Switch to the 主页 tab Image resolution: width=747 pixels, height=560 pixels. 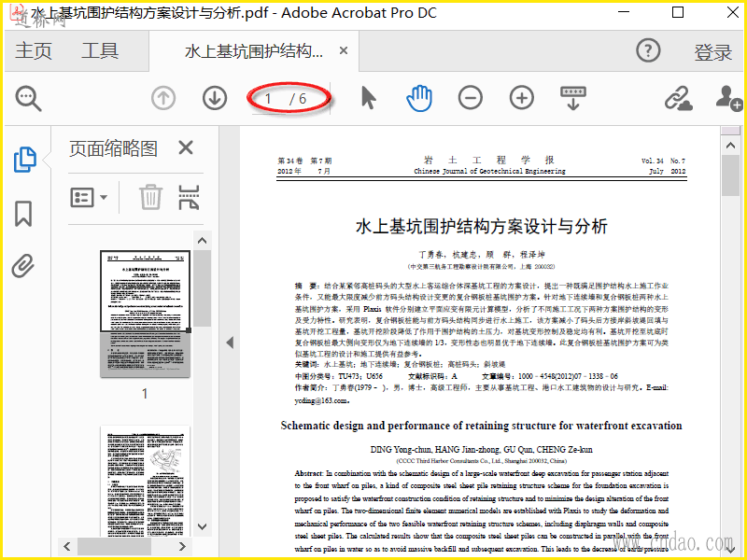34,50
